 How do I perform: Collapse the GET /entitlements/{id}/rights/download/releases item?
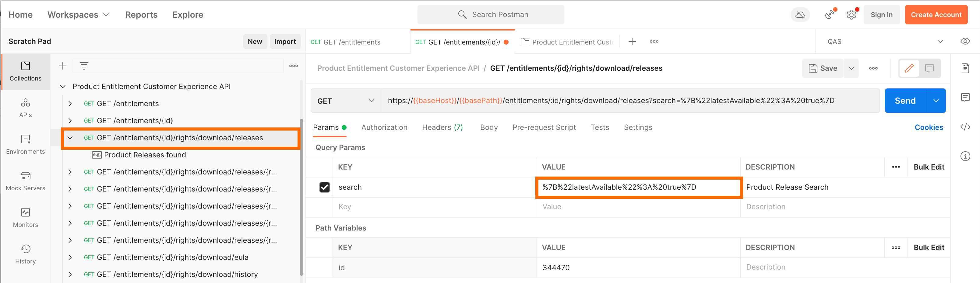click(x=70, y=138)
